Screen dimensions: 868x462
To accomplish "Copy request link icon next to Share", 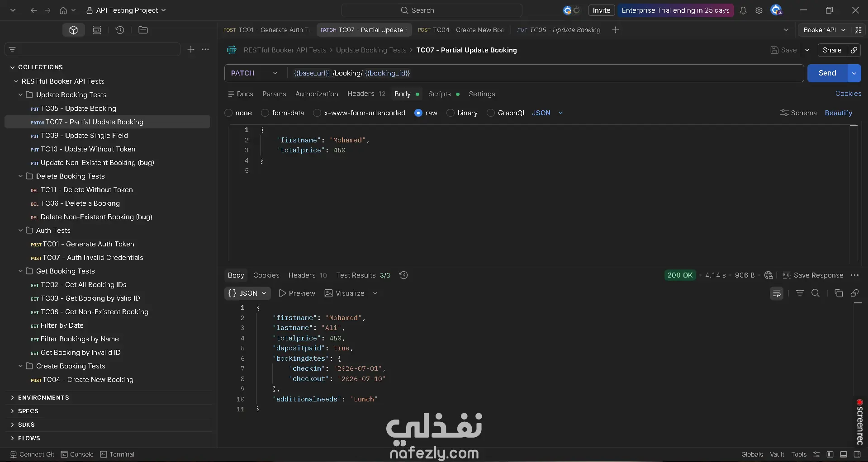I will pos(854,50).
